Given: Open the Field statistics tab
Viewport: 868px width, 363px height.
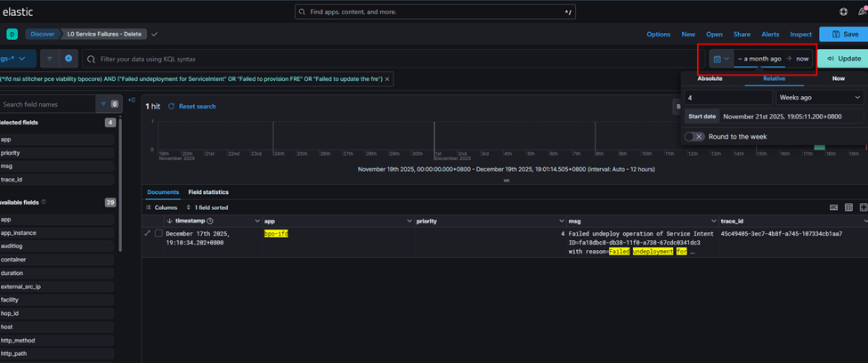Looking at the screenshot, I should point(208,192).
